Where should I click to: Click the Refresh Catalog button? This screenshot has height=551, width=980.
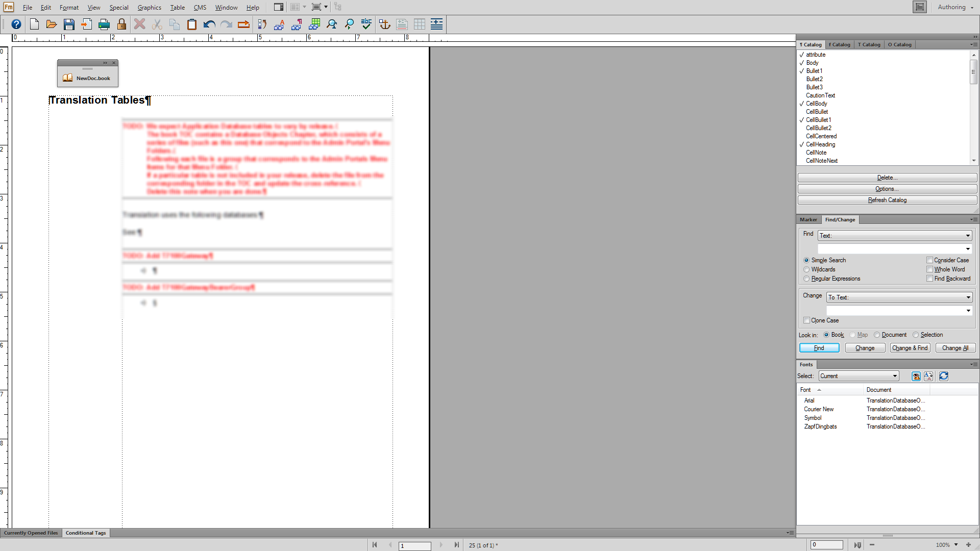click(887, 200)
